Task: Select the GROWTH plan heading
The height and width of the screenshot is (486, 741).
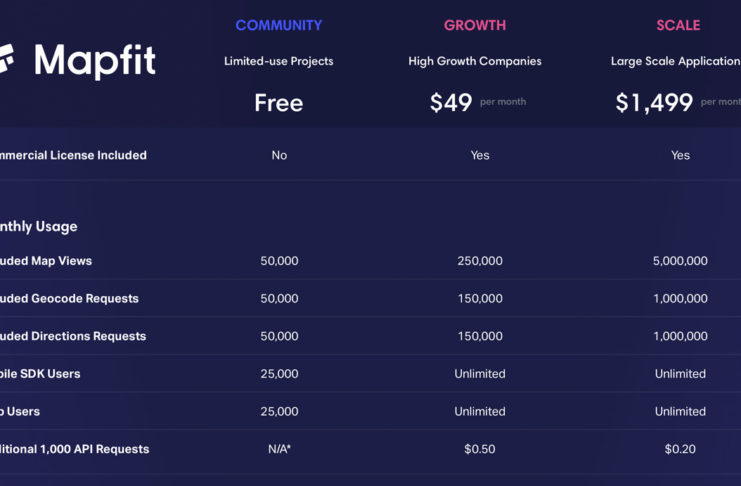Action: pyautogui.click(x=475, y=25)
